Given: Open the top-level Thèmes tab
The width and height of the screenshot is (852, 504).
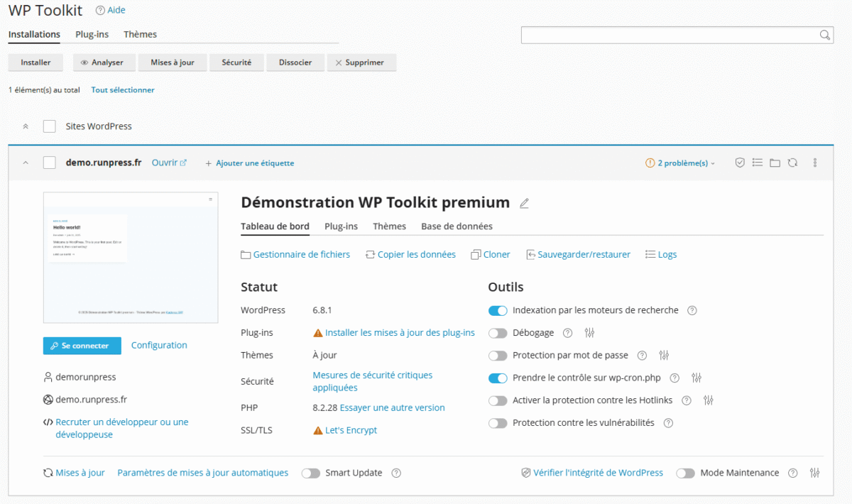Looking at the screenshot, I should 140,34.
